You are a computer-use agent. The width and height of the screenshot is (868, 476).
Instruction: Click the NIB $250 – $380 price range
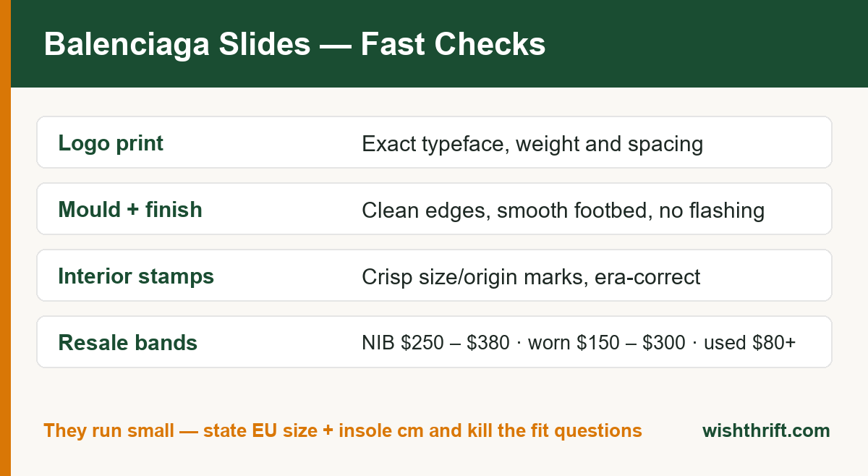tap(435, 343)
